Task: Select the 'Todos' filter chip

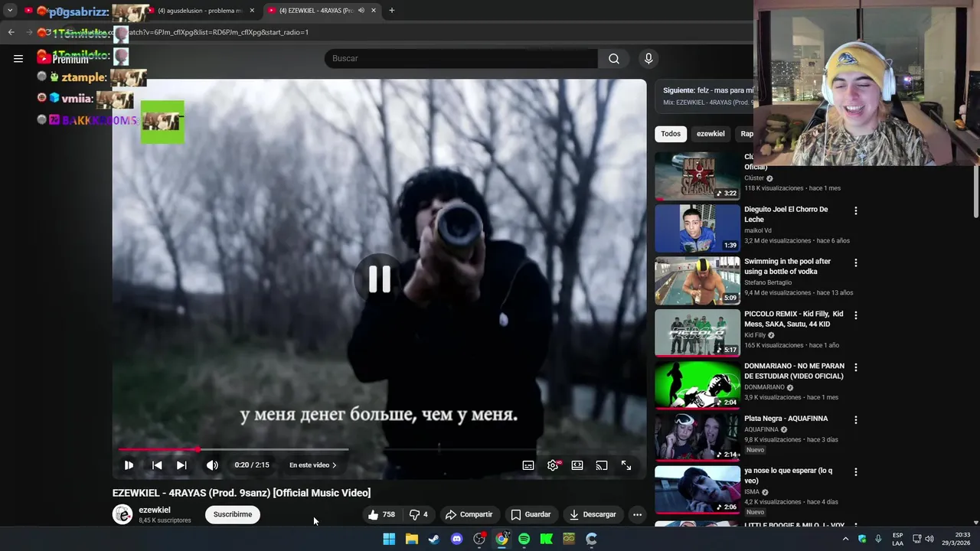Action: 671,134
